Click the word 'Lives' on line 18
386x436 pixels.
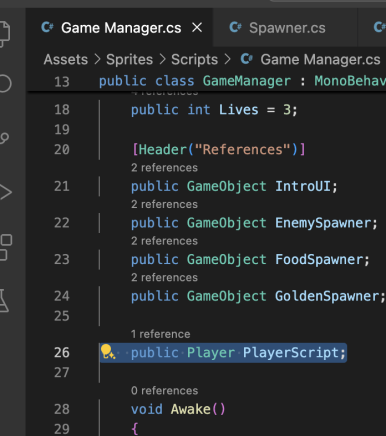tap(239, 110)
